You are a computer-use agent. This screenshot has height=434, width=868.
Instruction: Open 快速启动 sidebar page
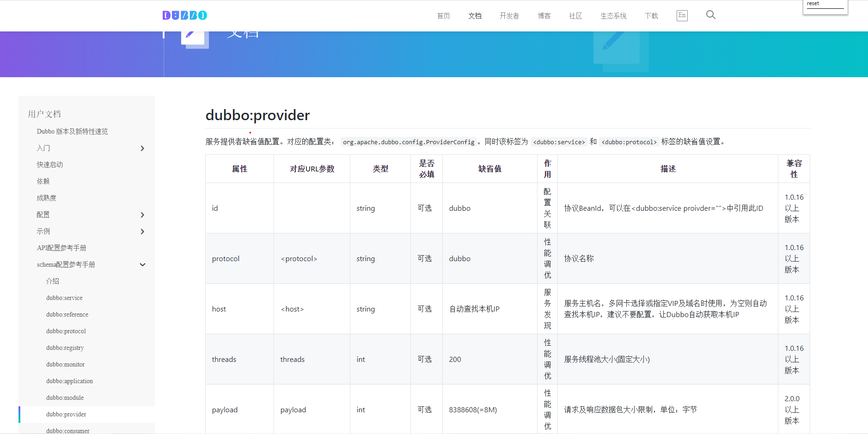coord(50,165)
